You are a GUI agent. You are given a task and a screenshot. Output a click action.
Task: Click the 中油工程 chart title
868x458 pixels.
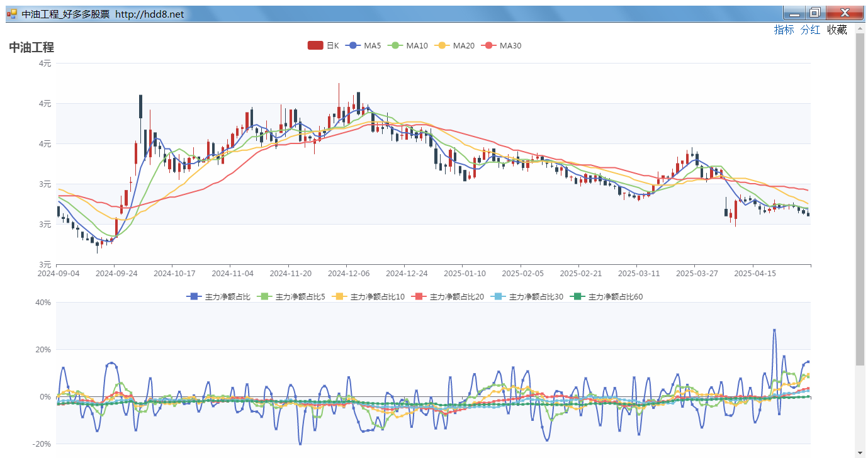[x=31, y=47]
